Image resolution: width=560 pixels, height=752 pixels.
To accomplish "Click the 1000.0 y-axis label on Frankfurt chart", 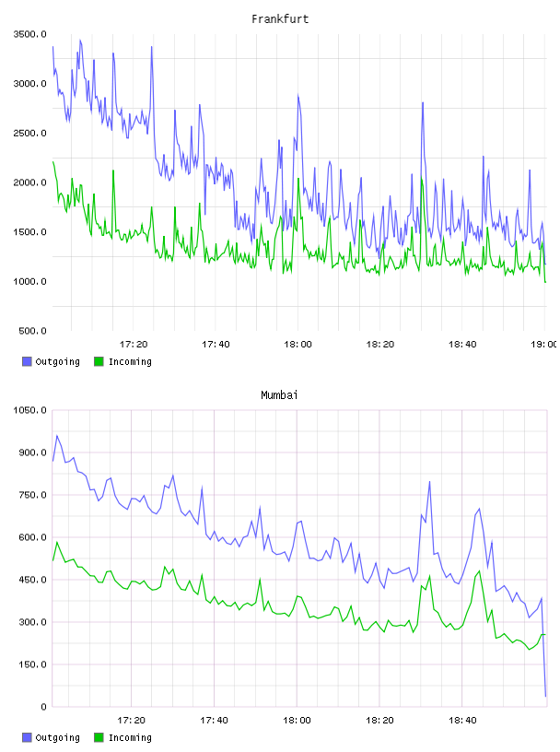I will pos(30,281).
